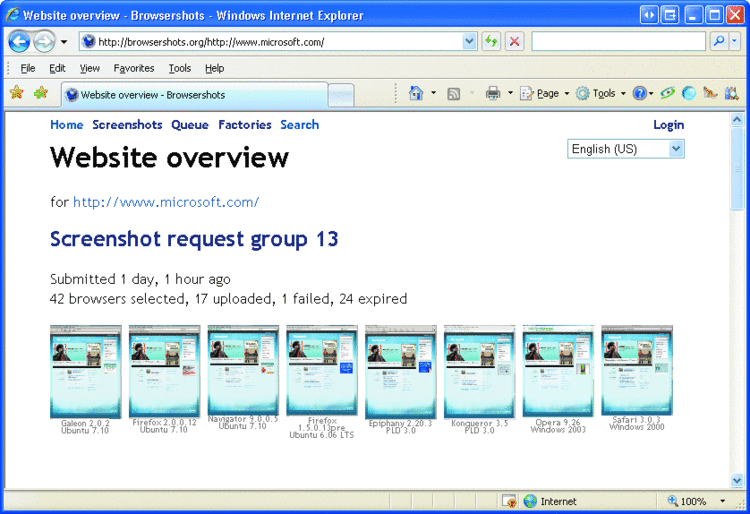The height and width of the screenshot is (514, 750).
Task: Click the title bar window-arrow button beside minimize
Action: click(x=670, y=15)
